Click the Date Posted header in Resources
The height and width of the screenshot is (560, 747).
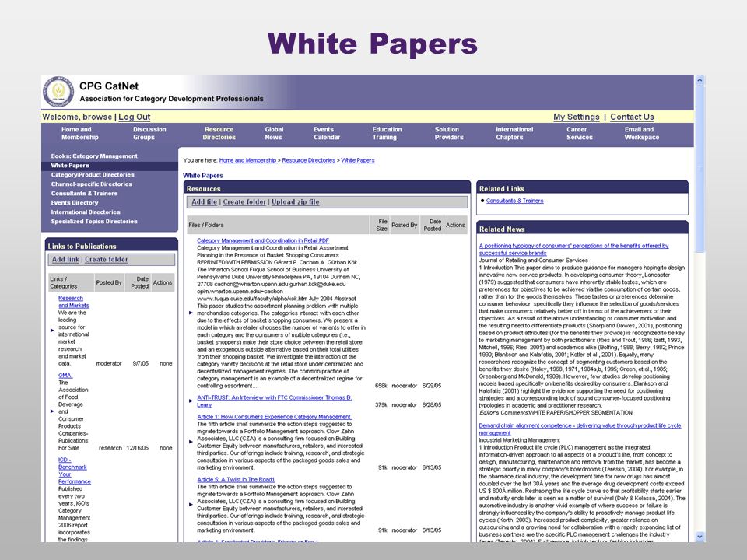433,226
